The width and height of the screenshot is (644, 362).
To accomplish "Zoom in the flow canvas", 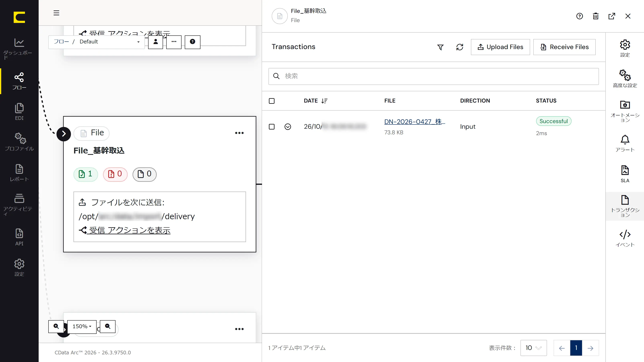I will pyautogui.click(x=56, y=326).
